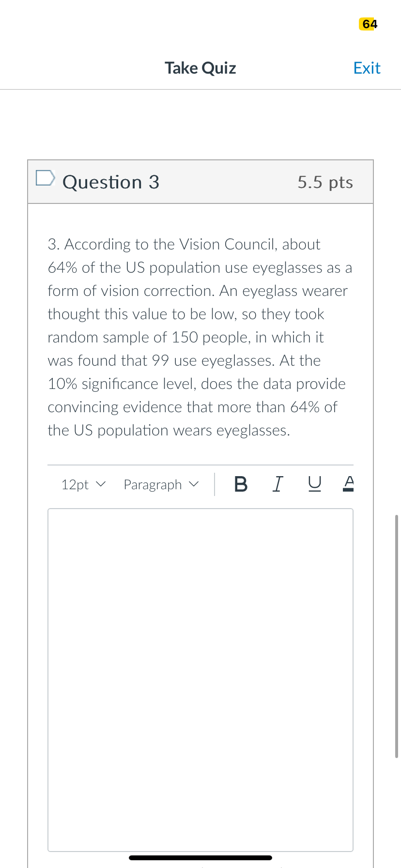Toggle bold formatting in the editor
Screen dimensions: 401x868
pyautogui.click(x=241, y=484)
